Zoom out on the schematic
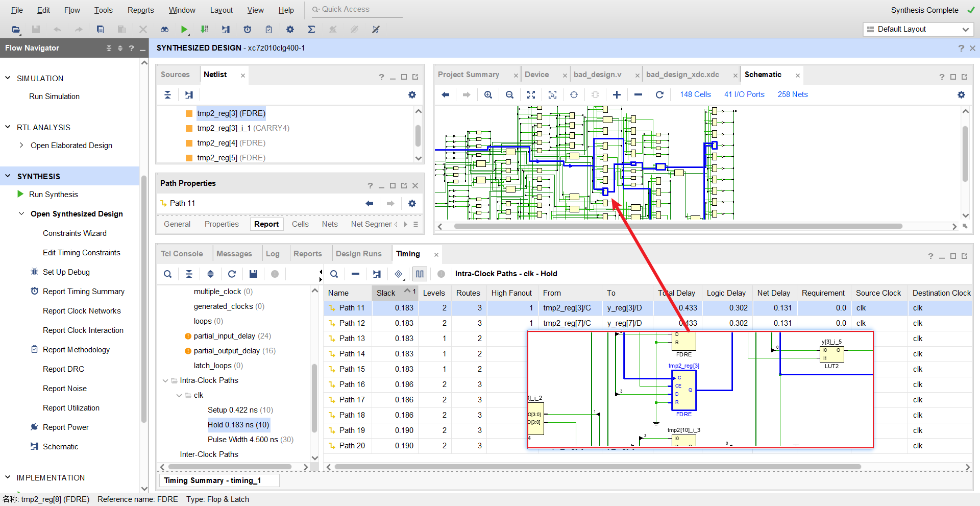This screenshot has width=980, height=506. [x=509, y=94]
